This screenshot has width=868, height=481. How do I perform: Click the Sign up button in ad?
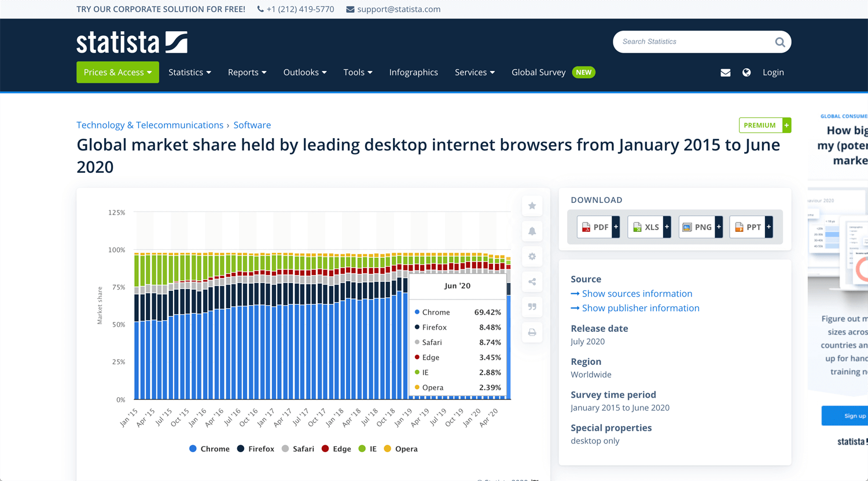click(x=845, y=416)
